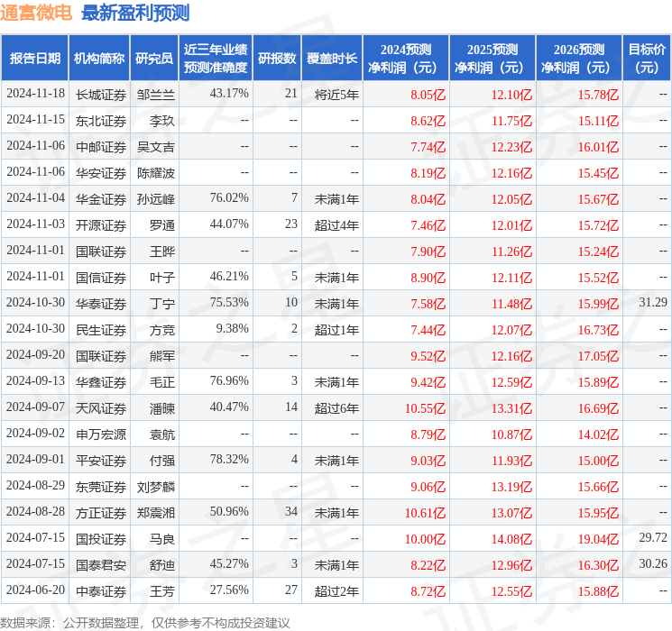Viewport: 672px width, 631px height.
Task: Select the 国泰君安 institution cell
Action: (x=101, y=565)
